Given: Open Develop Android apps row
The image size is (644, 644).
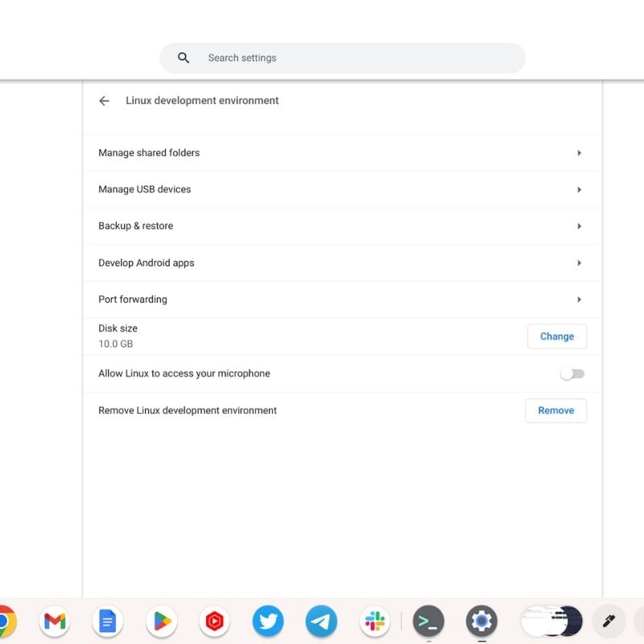Looking at the screenshot, I should pos(342,263).
